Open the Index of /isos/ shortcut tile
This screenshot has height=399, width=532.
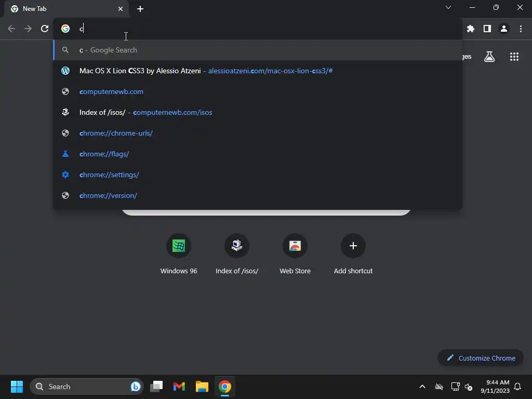(237, 254)
